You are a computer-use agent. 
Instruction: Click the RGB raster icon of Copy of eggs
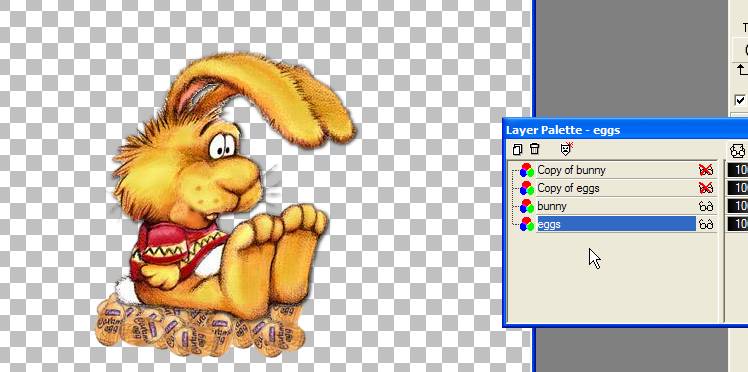[x=527, y=188]
